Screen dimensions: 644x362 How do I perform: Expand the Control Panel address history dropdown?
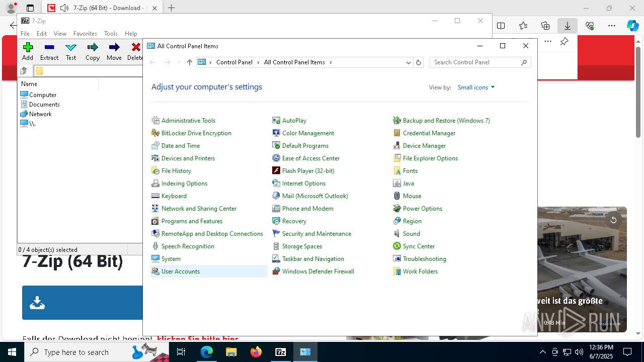(x=408, y=62)
